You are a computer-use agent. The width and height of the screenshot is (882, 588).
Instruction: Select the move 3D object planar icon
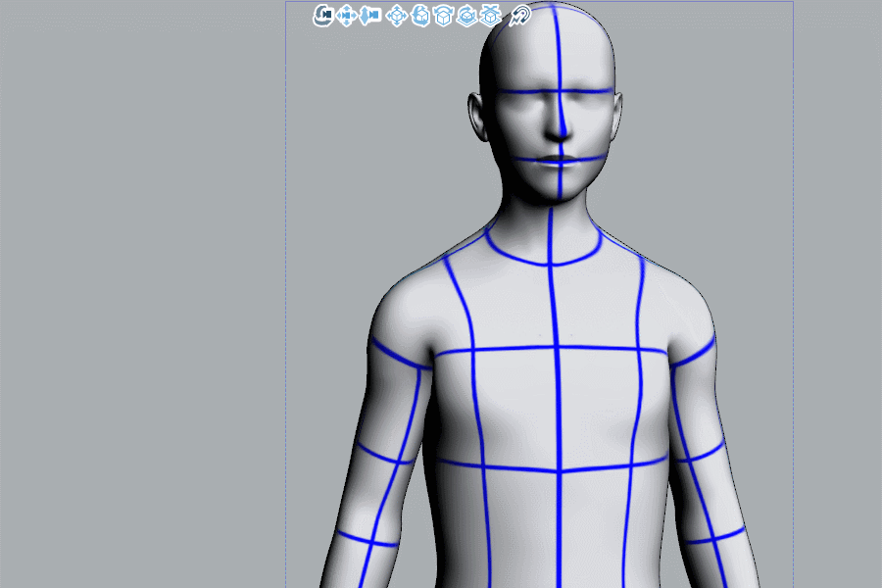point(397,16)
